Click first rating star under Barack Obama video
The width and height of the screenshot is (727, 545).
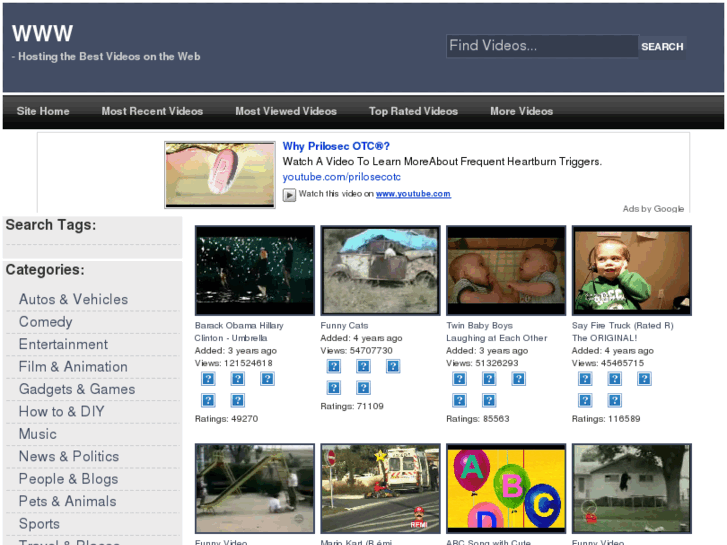(208, 379)
